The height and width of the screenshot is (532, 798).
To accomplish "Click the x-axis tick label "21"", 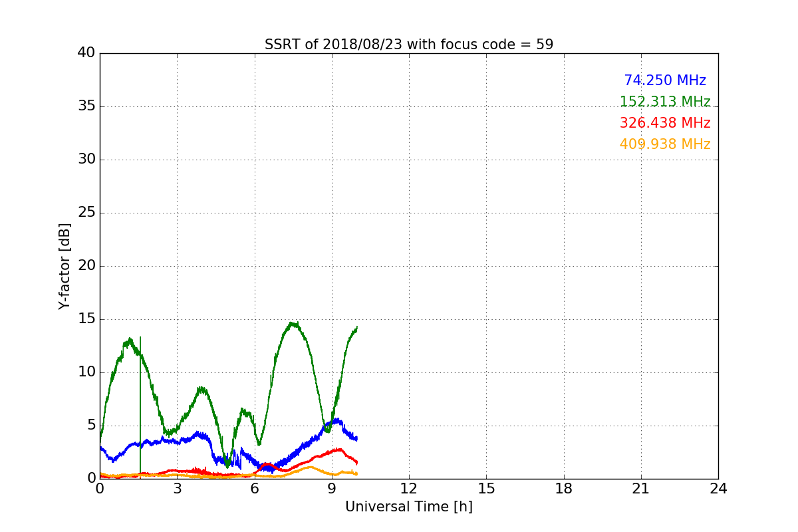I will click(x=641, y=489).
